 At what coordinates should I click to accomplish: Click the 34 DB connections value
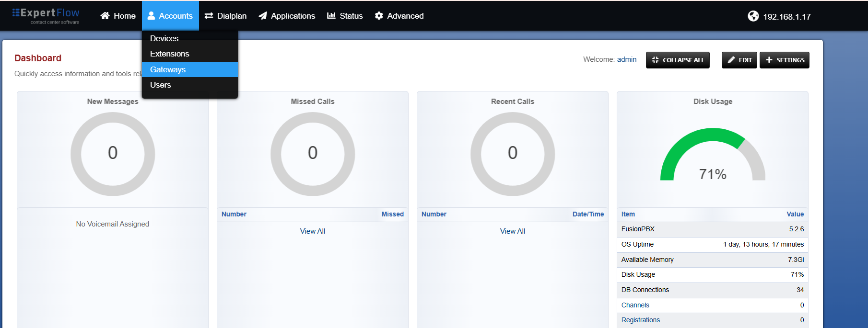800,290
